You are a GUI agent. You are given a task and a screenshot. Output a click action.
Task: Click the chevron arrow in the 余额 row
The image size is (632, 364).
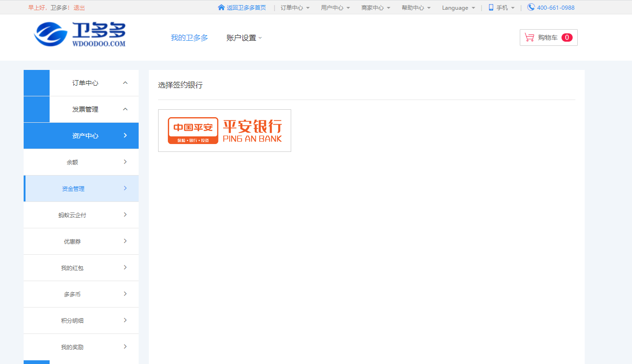(x=125, y=162)
